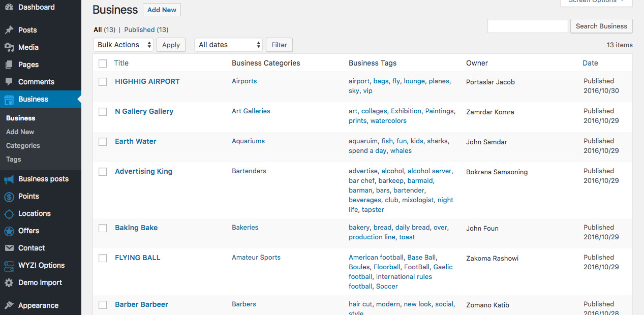Image resolution: width=644 pixels, height=315 pixels.
Task: Click the Media icon in sidebar
Action: tap(9, 47)
